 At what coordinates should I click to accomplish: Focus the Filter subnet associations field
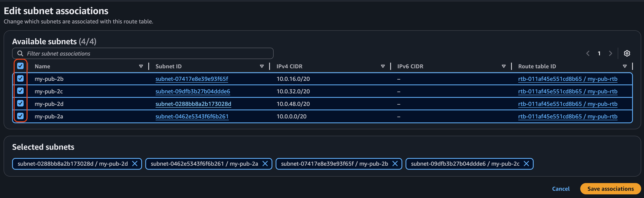143,53
